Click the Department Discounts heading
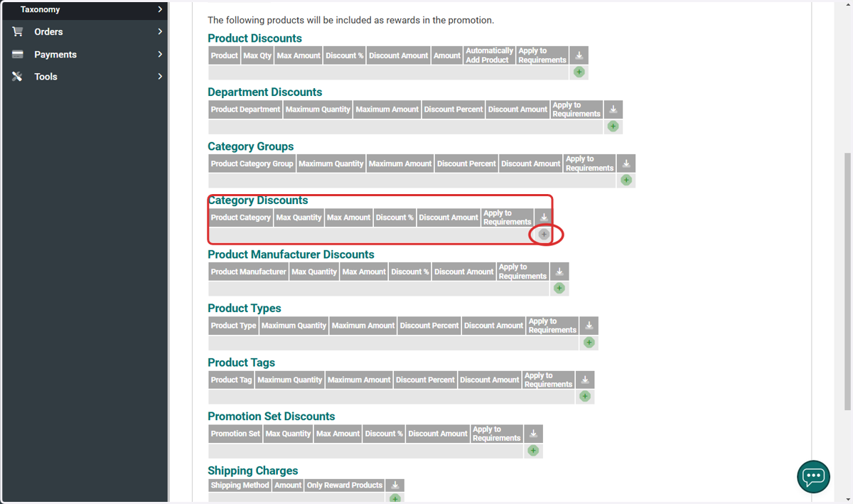Viewport: 853px width, 504px height. click(264, 92)
